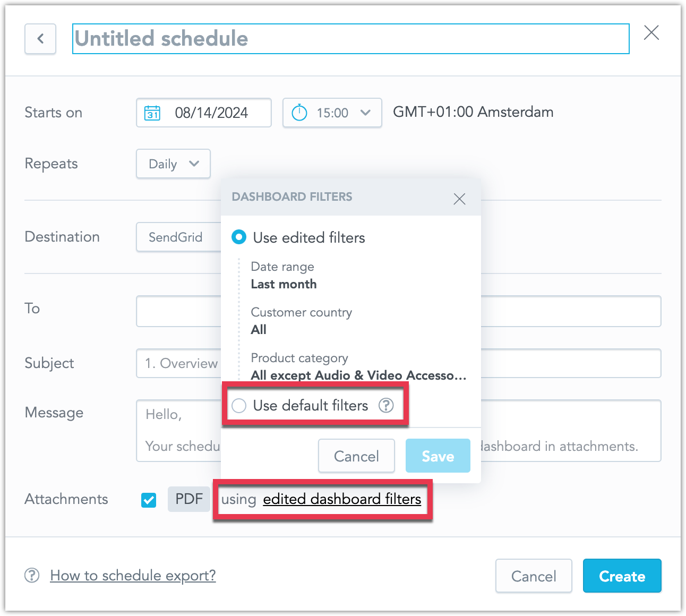686x616 pixels.
Task: Click the back arrow button
Action: pyautogui.click(x=40, y=39)
